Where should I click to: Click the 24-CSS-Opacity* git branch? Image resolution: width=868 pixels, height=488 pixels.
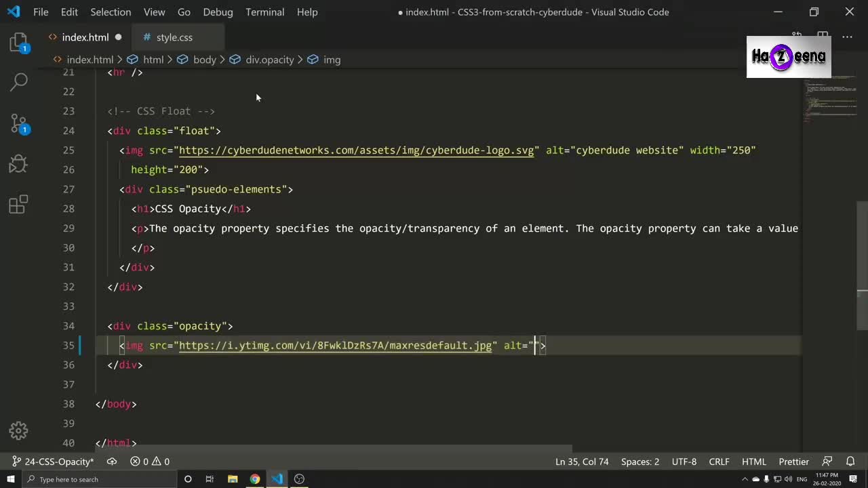click(x=54, y=462)
